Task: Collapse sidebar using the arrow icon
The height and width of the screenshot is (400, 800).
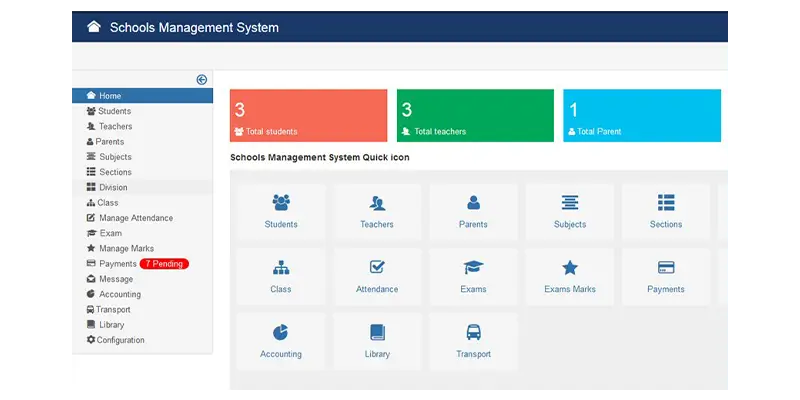Action: pos(202,79)
